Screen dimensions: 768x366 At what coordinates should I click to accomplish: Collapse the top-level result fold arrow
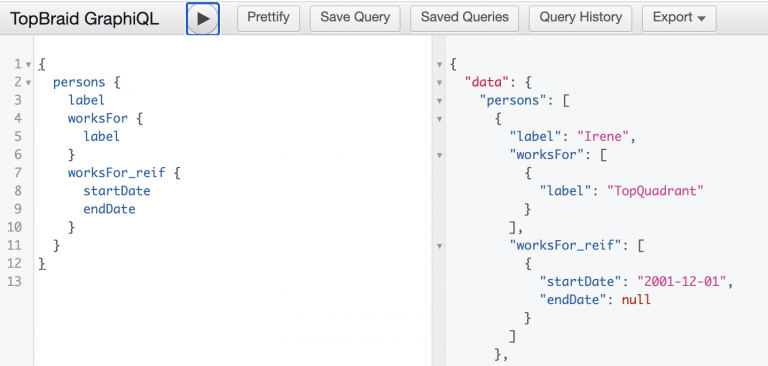point(439,64)
